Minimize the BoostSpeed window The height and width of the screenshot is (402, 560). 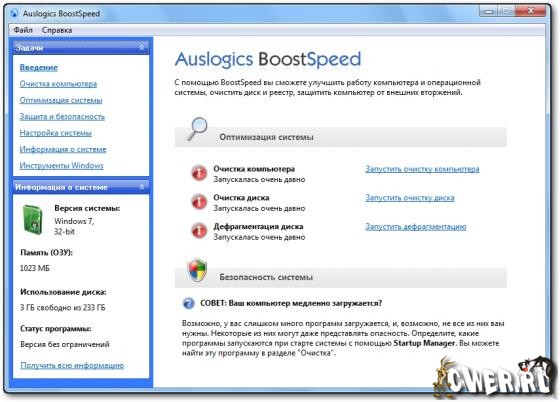coord(488,11)
